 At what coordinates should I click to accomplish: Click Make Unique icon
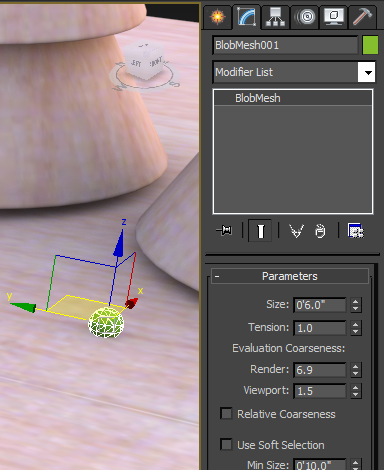click(296, 231)
